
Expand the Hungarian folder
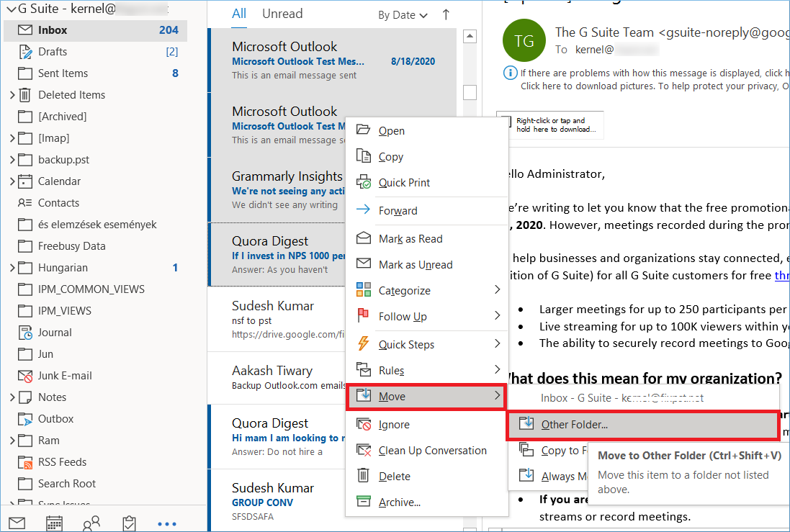tap(12, 268)
